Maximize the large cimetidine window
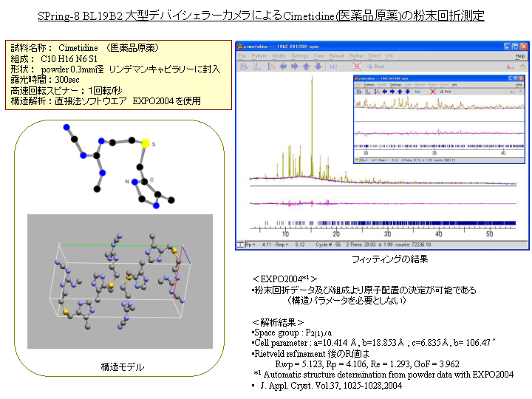The height and width of the screenshot is (399, 532). (516, 47)
